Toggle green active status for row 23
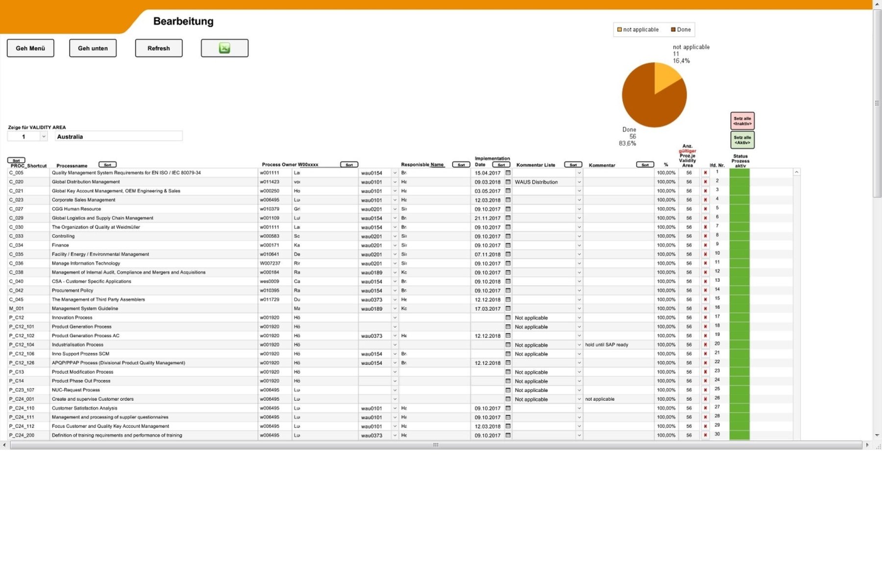 739,372
